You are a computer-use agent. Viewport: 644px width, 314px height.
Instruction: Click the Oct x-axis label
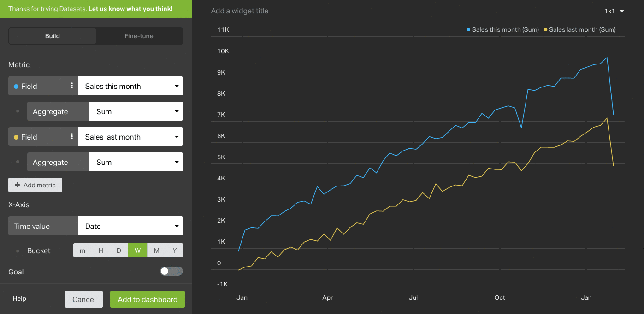pyautogui.click(x=500, y=297)
